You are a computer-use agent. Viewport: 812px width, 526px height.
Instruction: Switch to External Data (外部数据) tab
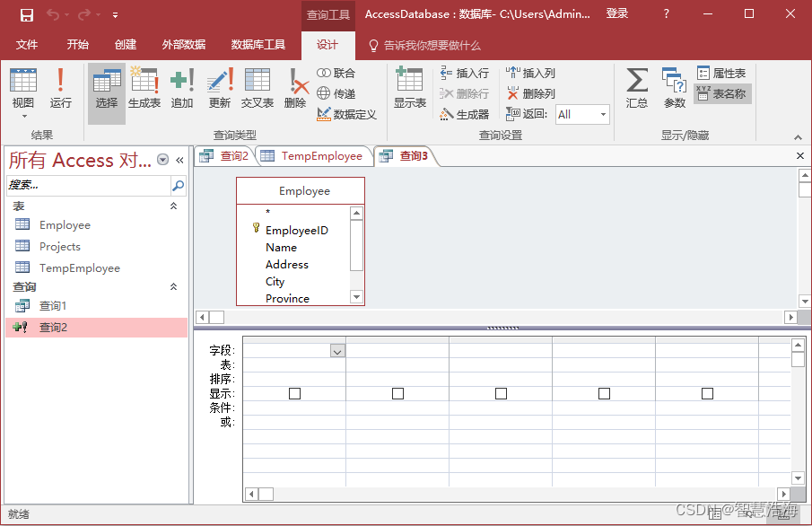pyautogui.click(x=184, y=45)
